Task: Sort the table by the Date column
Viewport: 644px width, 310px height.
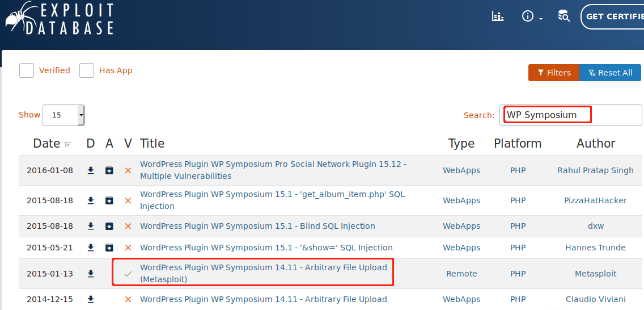Action: point(52,144)
